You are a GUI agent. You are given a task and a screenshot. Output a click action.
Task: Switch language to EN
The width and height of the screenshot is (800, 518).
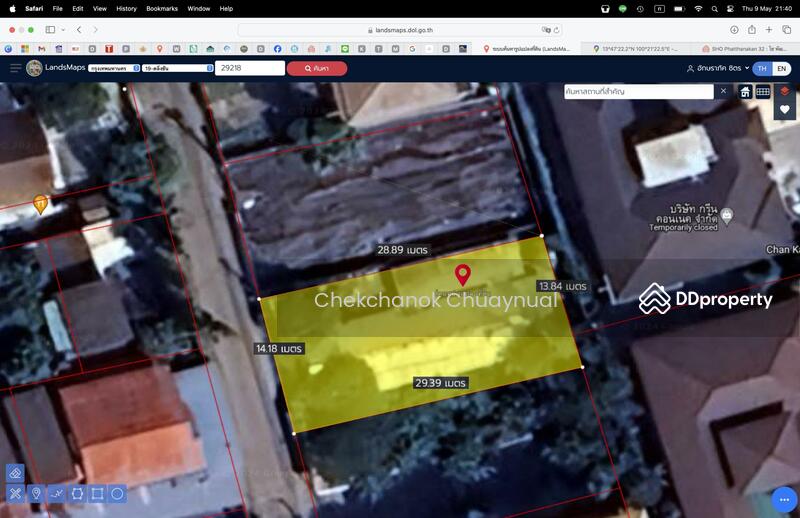point(781,68)
